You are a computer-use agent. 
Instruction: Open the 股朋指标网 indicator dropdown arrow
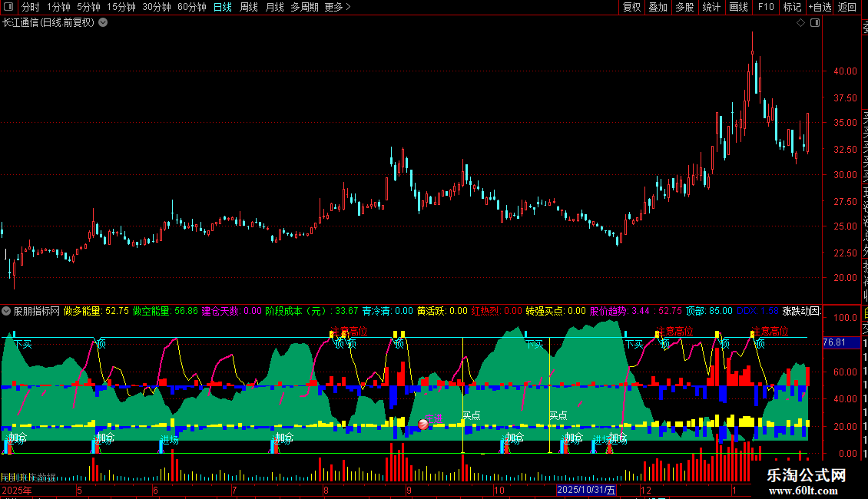6,311
